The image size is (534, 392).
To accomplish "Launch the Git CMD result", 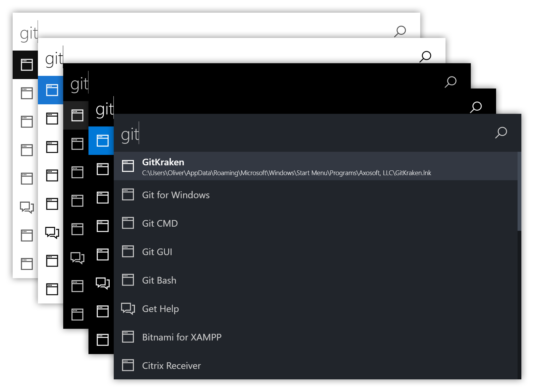I will [x=315, y=223].
